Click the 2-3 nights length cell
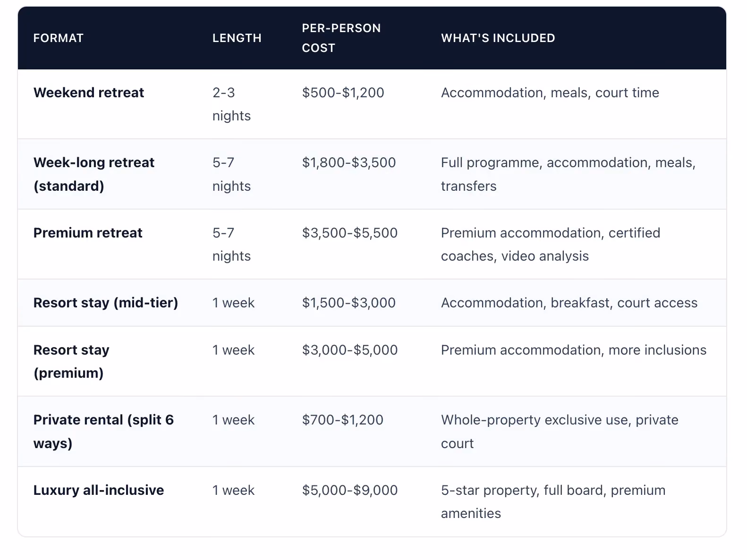The height and width of the screenshot is (560, 747). point(231,104)
